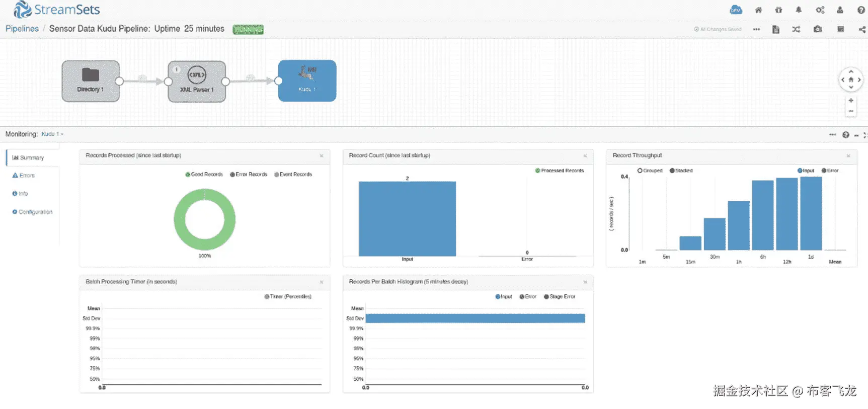Select Stacked option in Record Throughput

681,171
